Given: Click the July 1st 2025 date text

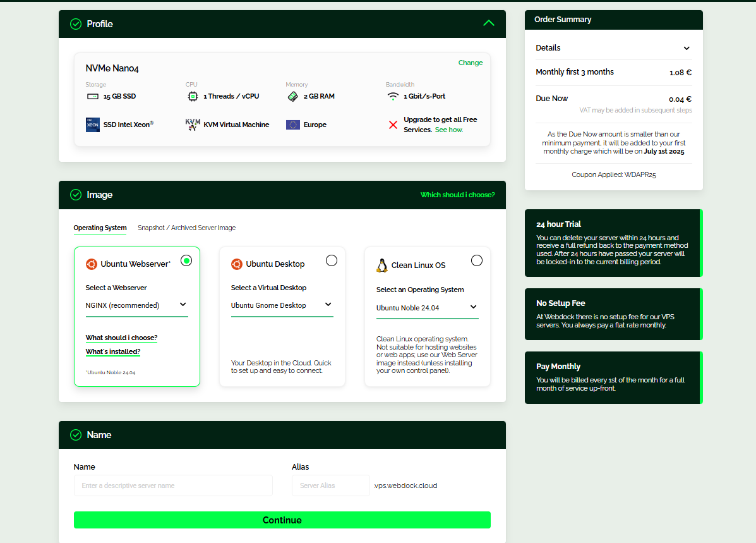Looking at the screenshot, I should coord(664,152).
